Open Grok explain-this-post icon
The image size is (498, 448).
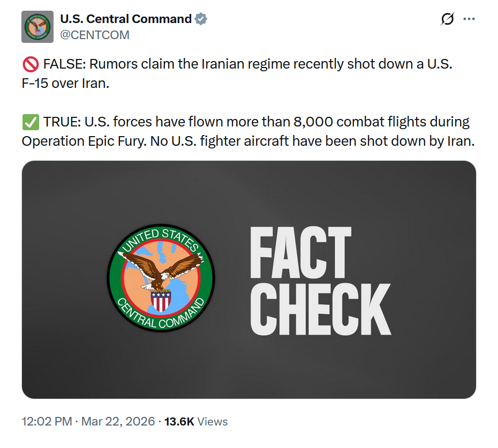coord(447,19)
